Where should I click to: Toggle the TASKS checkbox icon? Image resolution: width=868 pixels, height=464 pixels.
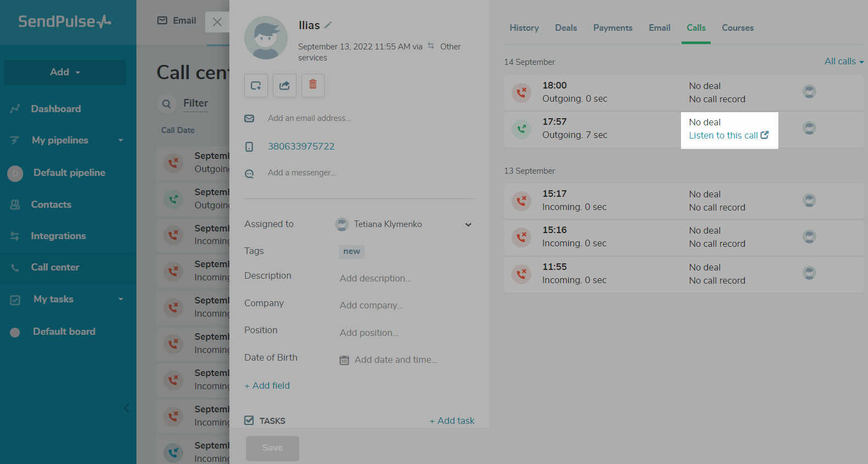pos(249,421)
